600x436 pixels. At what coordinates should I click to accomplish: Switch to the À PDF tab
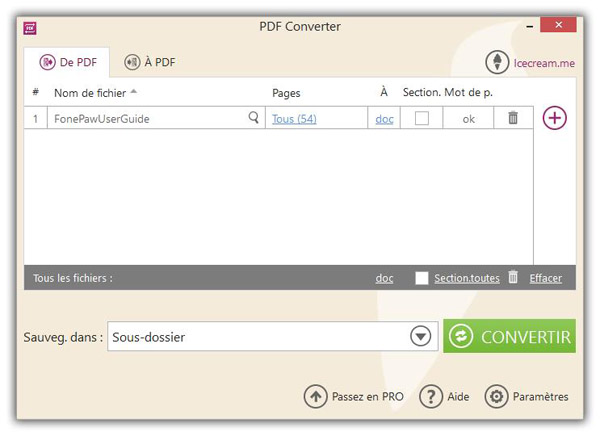coord(150,62)
